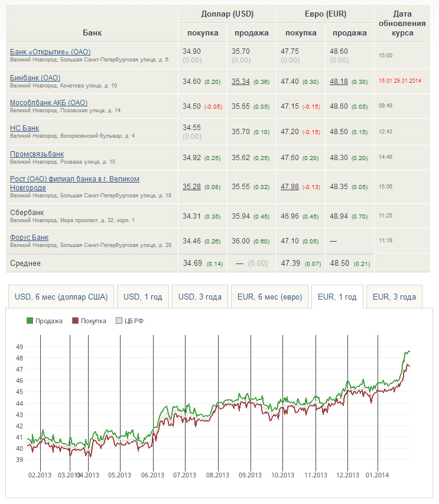Toggle green Продажа legend swatch

pos(30,321)
